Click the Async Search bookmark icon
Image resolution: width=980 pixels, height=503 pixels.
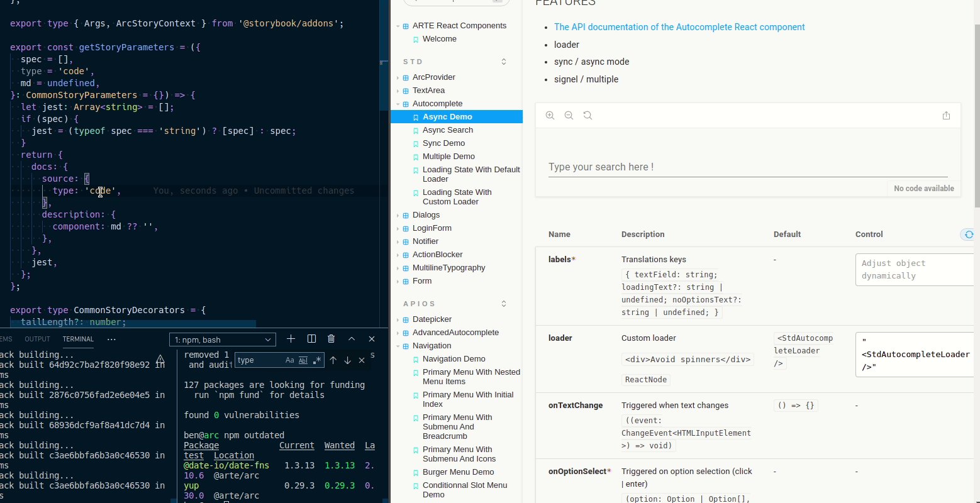click(x=416, y=130)
